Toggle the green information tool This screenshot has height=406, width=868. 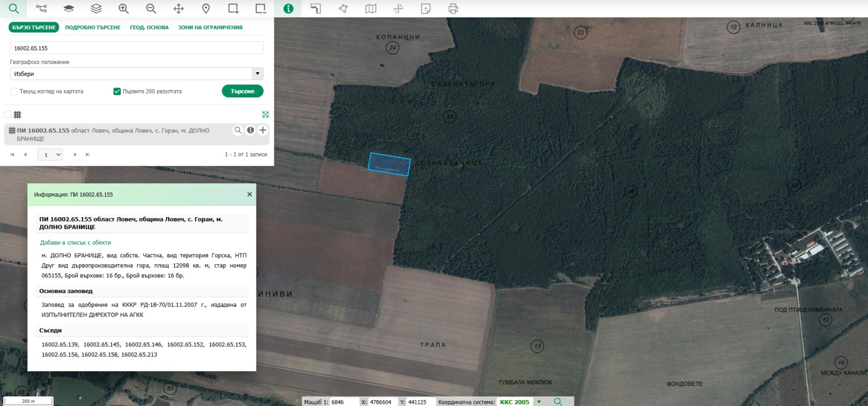coord(289,9)
